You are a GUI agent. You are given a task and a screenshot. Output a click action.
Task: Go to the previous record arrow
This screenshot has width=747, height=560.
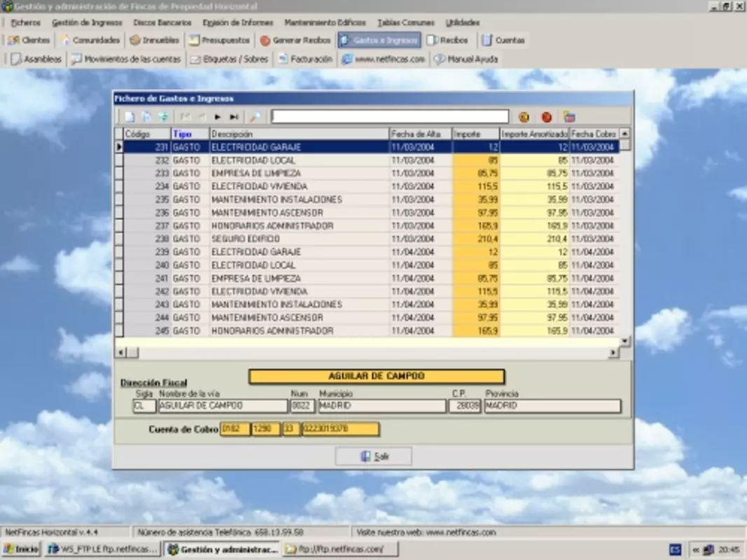coord(202,117)
